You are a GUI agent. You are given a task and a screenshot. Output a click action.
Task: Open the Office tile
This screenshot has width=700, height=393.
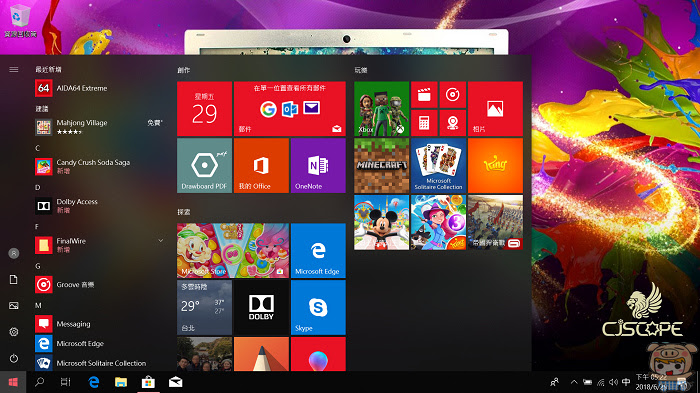pyautogui.click(x=261, y=165)
